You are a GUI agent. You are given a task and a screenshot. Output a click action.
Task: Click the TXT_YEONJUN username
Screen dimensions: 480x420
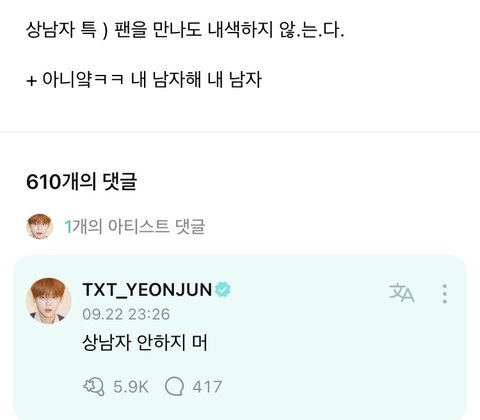point(147,289)
